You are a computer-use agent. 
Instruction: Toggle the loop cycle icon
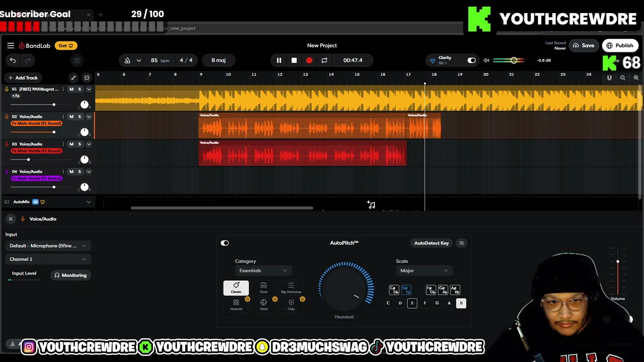point(324,60)
